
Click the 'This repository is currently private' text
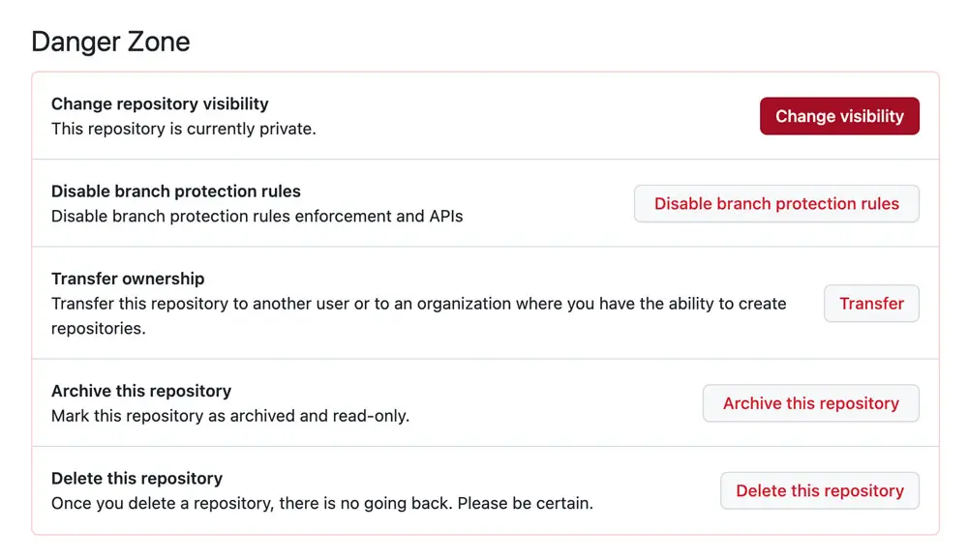point(183,129)
